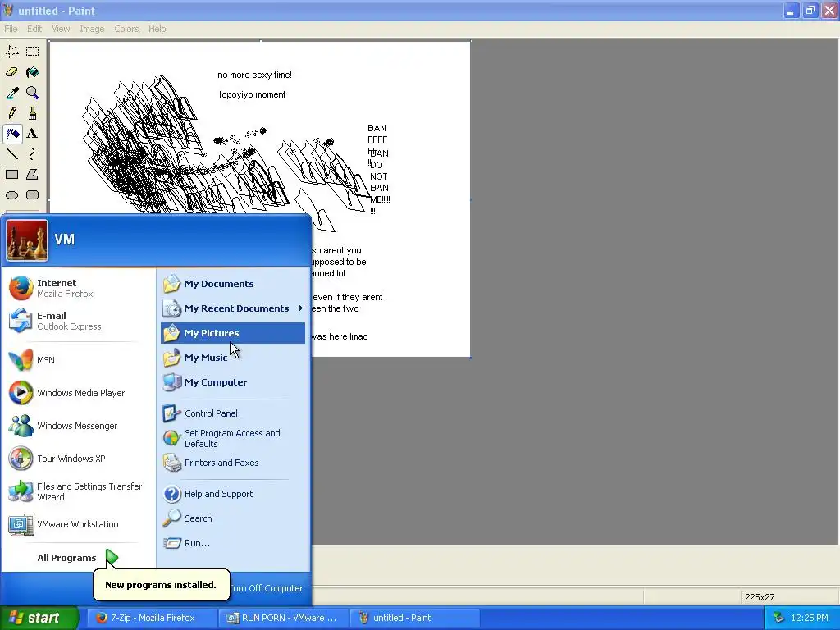Open MSN from Start menu
This screenshot has height=630, width=840.
(x=78, y=360)
